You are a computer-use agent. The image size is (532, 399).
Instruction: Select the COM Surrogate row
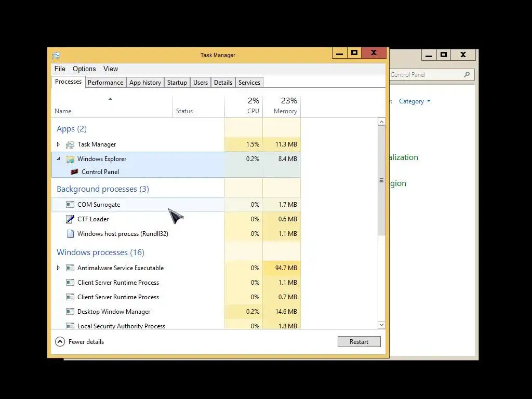coord(176,205)
